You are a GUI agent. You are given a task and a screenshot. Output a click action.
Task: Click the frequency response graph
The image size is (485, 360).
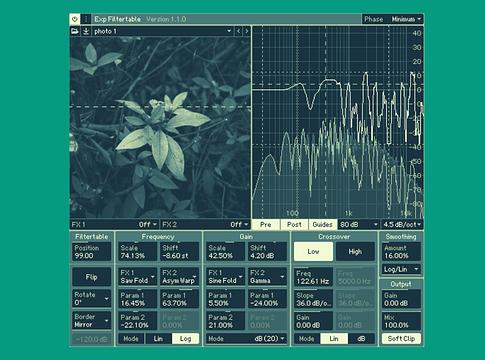pyautogui.click(x=338, y=122)
